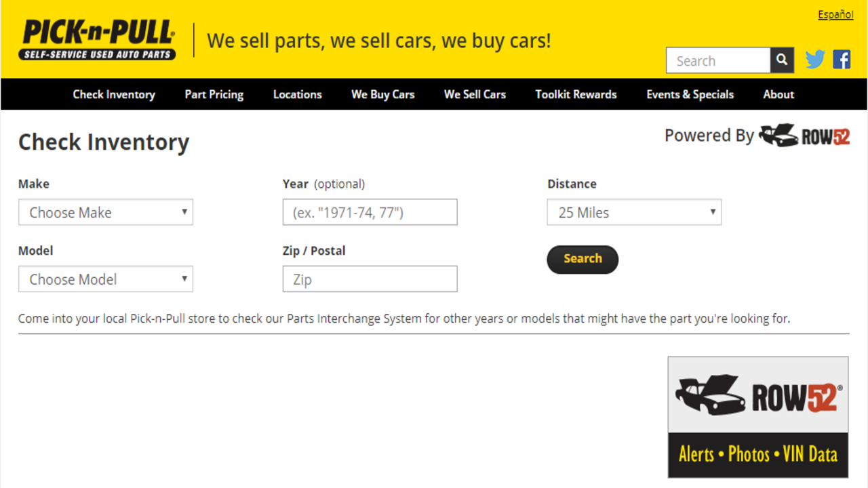This screenshot has height=488, width=868.
Task: Open the We Buy Cars page
Action: [382, 94]
